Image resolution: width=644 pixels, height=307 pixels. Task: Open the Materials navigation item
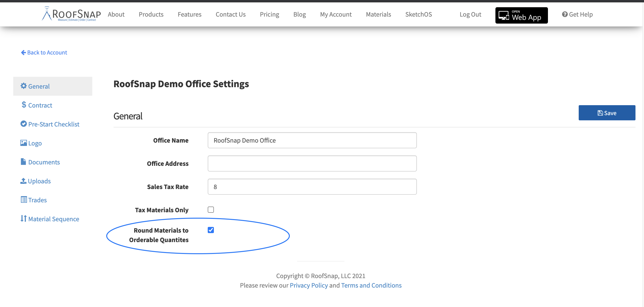pos(378,14)
